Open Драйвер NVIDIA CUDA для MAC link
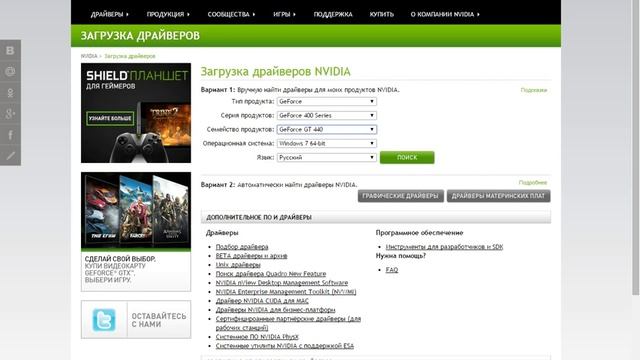 (262, 300)
